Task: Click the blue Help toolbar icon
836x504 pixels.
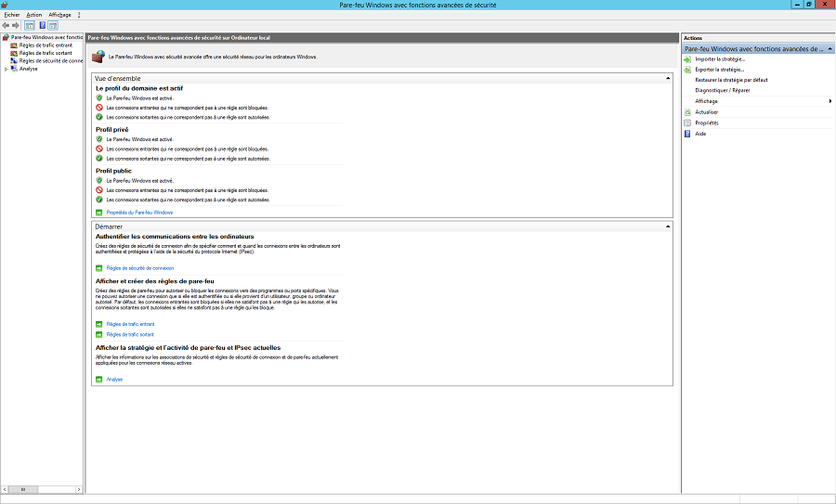Action: tap(42, 26)
